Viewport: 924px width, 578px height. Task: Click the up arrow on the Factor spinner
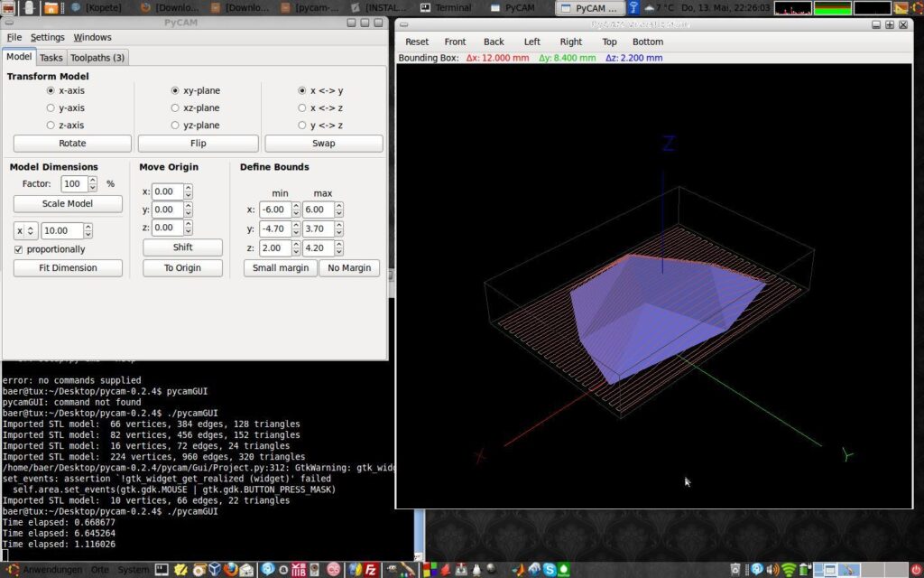[94, 179]
